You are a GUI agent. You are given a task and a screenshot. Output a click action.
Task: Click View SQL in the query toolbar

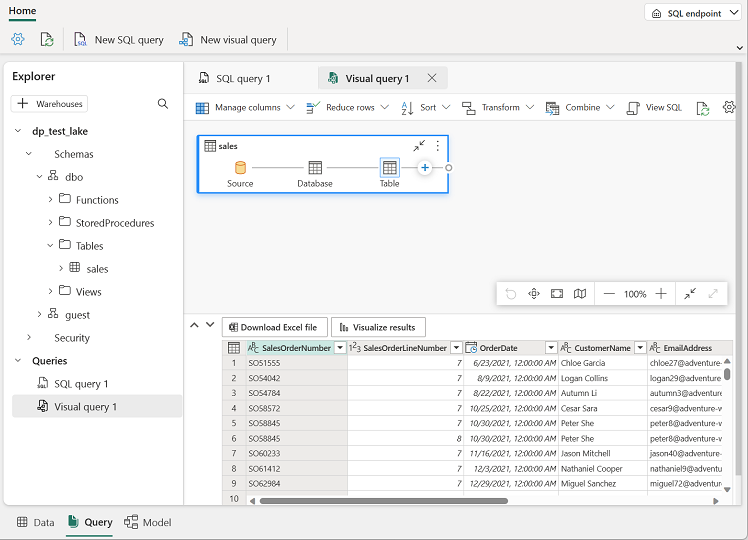click(x=654, y=108)
